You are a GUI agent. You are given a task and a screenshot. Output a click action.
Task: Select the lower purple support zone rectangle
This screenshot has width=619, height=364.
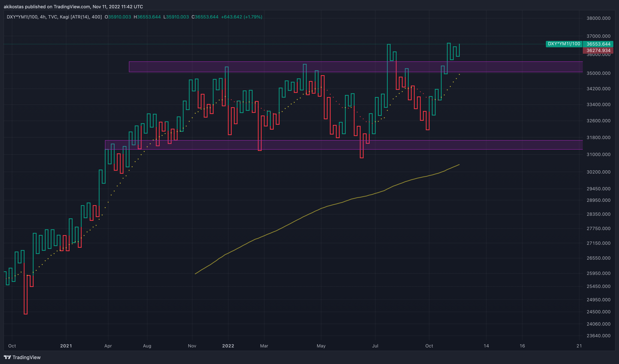coord(344,145)
